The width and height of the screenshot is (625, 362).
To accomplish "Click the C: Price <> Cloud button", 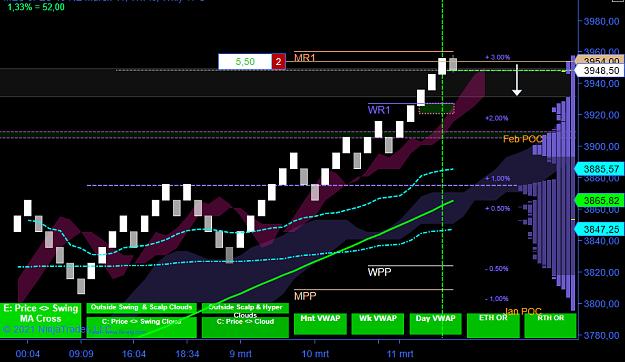I will pyautogui.click(x=245, y=327).
